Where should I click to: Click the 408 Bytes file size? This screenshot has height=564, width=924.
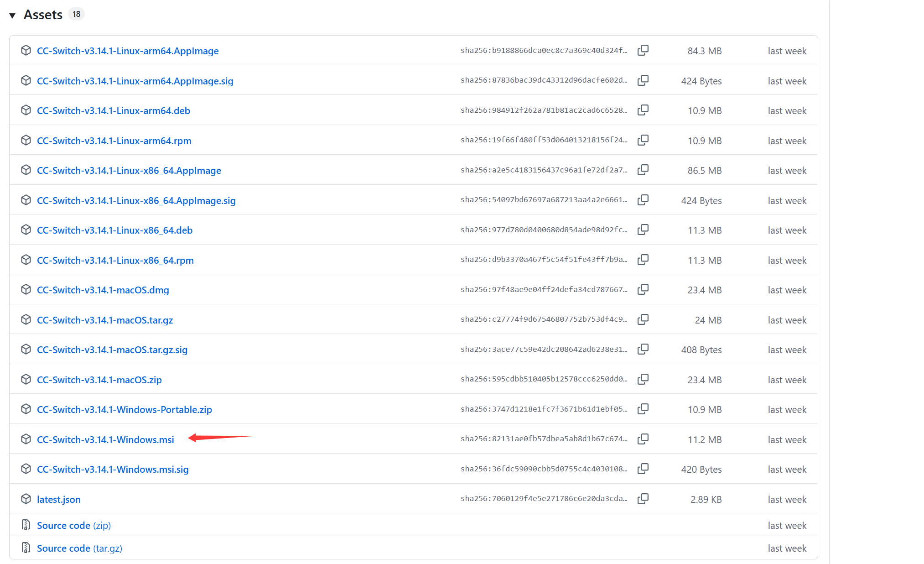click(x=701, y=350)
